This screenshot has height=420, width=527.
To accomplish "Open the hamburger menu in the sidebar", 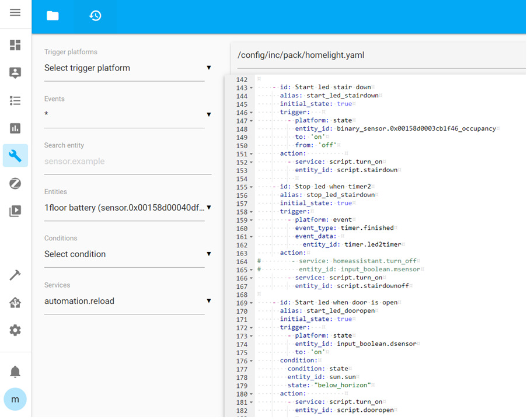I will click(x=15, y=13).
